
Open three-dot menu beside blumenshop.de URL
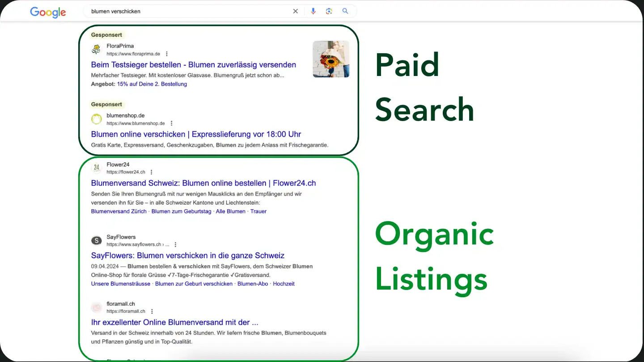coord(171,123)
